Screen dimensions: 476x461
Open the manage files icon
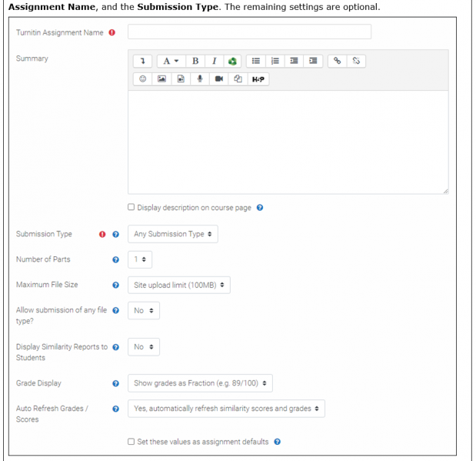click(238, 79)
